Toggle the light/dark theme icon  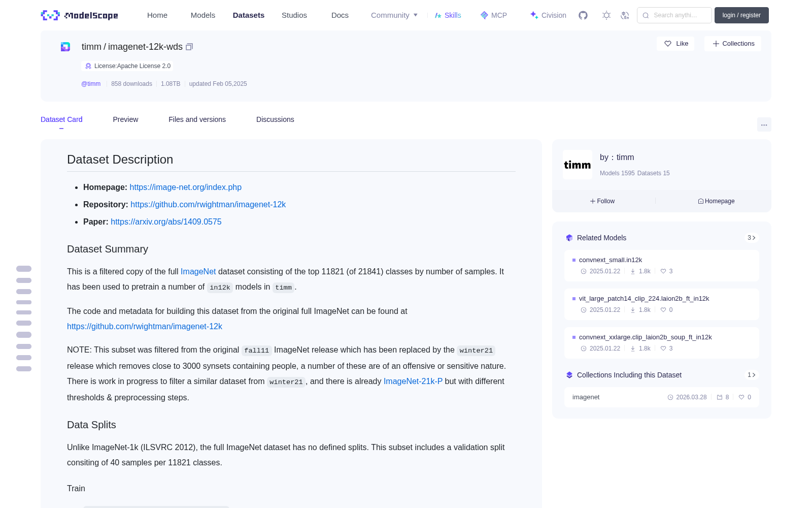(606, 15)
